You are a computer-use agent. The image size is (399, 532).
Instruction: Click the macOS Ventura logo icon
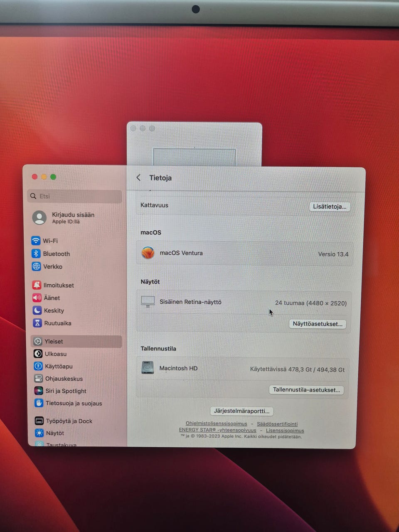[148, 253]
